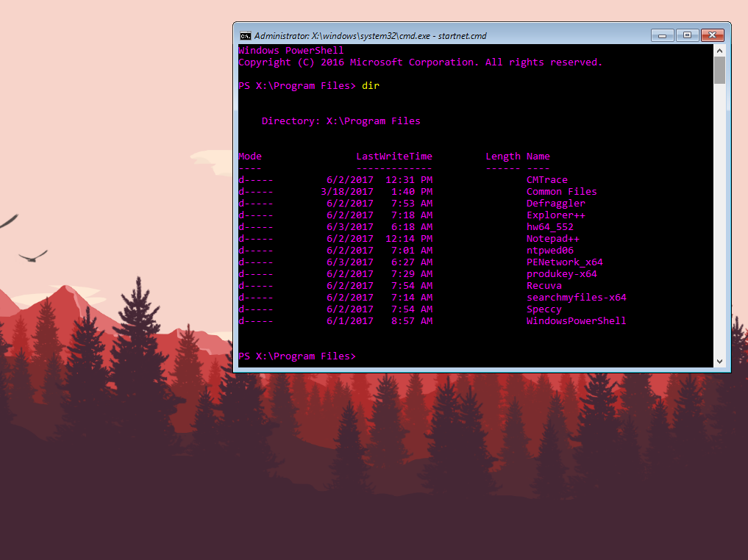Screen dimensions: 748x560
Task: Maximize the Administrator cmd.exe window
Action: (687, 35)
